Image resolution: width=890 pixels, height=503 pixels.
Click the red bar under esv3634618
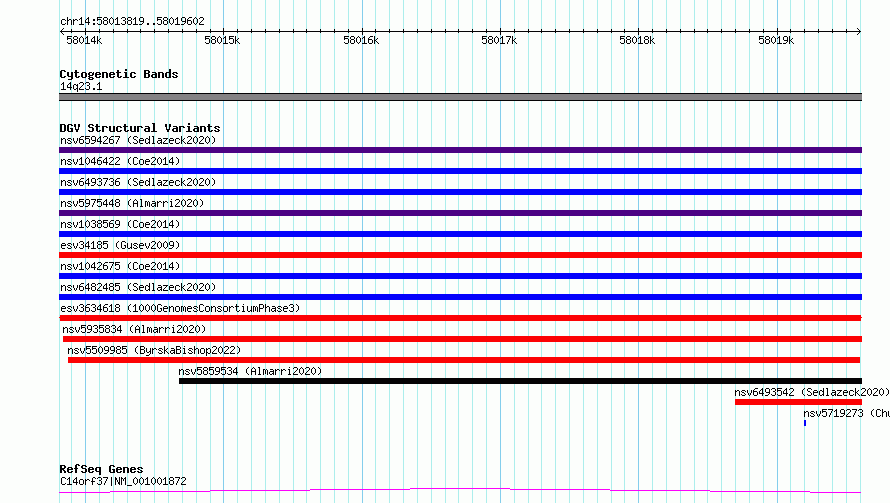coord(460,318)
